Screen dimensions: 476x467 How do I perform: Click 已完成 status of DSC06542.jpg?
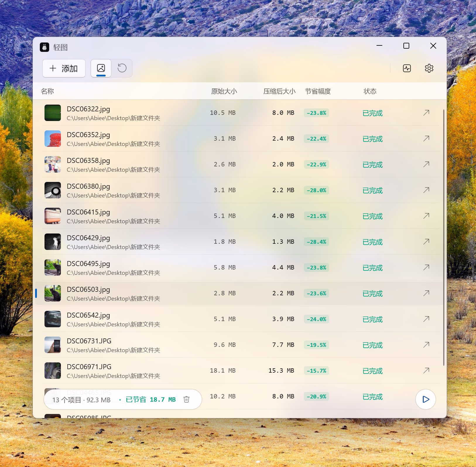pos(372,319)
